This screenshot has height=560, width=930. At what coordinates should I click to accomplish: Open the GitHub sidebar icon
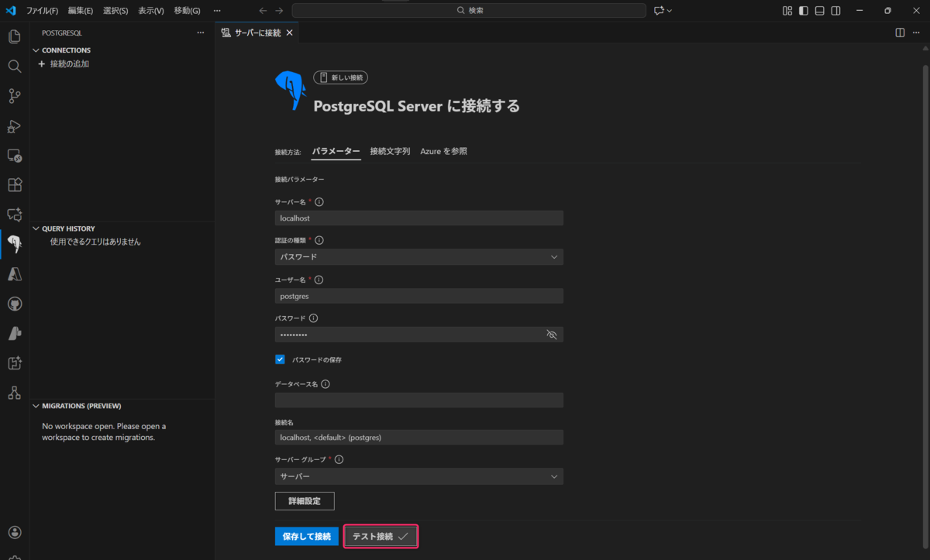click(14, 303)
